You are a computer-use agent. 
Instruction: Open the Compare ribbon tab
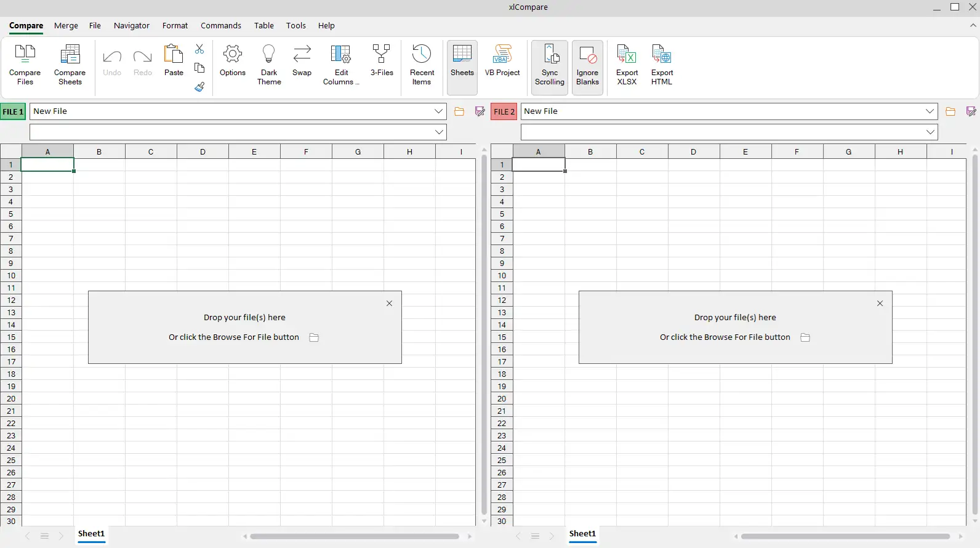(x=26, y=25)
